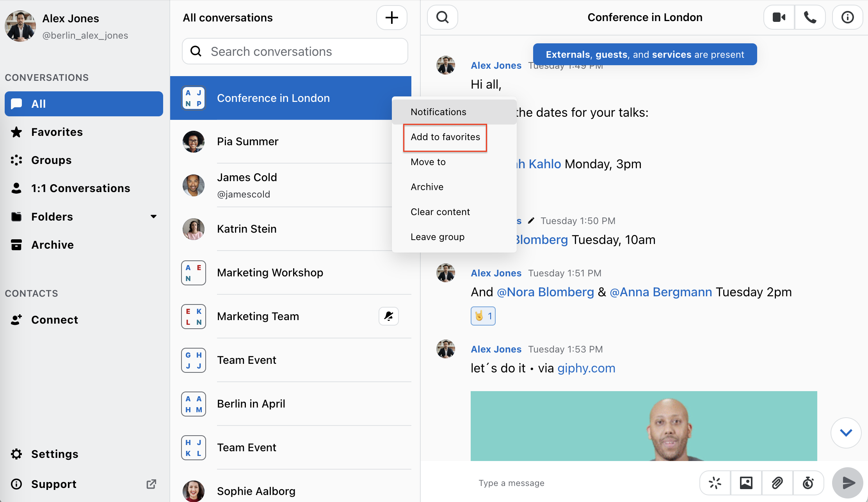Click the Search conversations field
This screenshot has width=868, height=502.
click(x=295, y=51)
